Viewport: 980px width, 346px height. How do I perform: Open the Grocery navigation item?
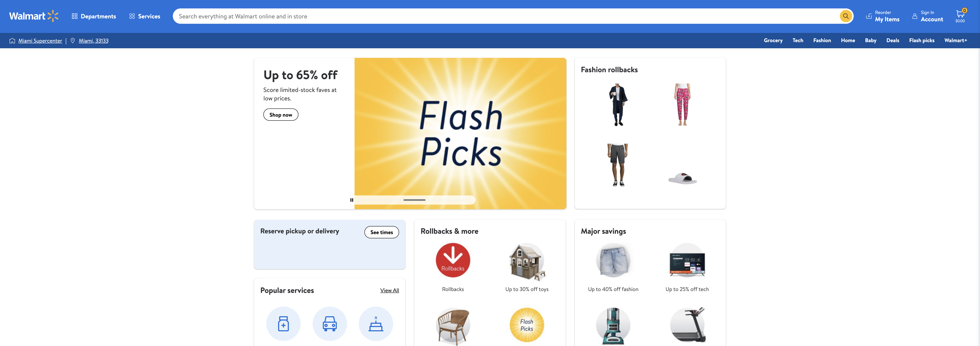click(773, 40)
